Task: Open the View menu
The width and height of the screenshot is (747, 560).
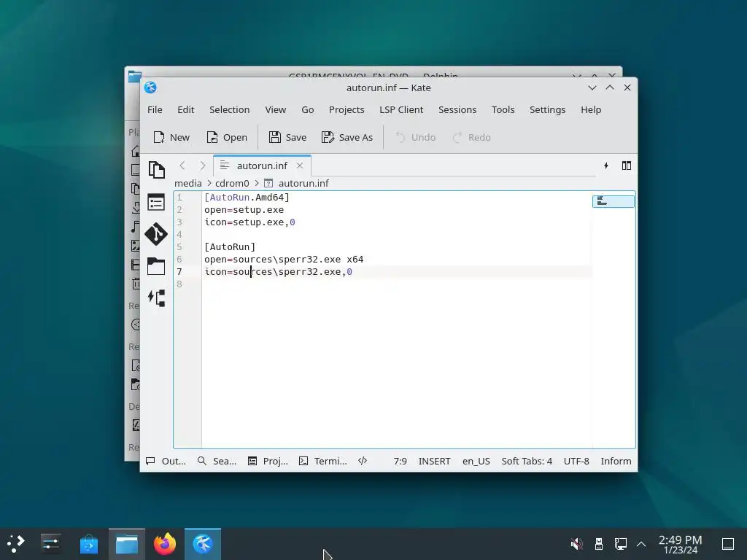Action: pyautogui.click(x=275, y=110)
